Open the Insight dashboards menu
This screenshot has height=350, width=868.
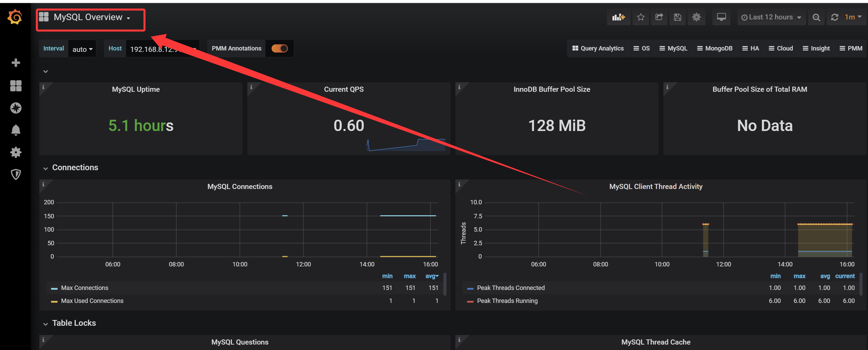[x=816, y=48]
